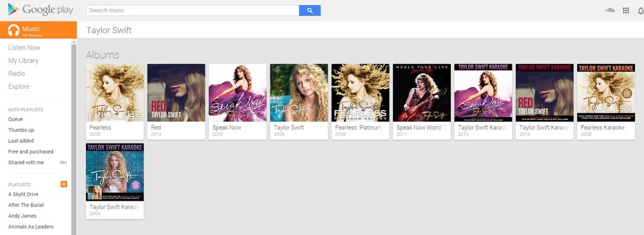Open the Shared with me playlist

pyautogui.click(x=26, y=162)
